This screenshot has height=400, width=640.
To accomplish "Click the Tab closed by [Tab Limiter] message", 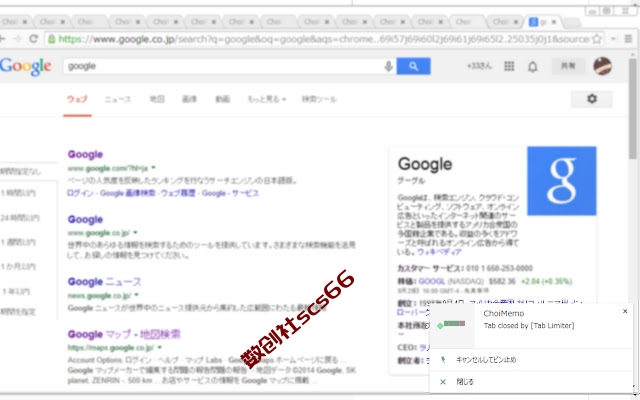I will pos(529,325).
